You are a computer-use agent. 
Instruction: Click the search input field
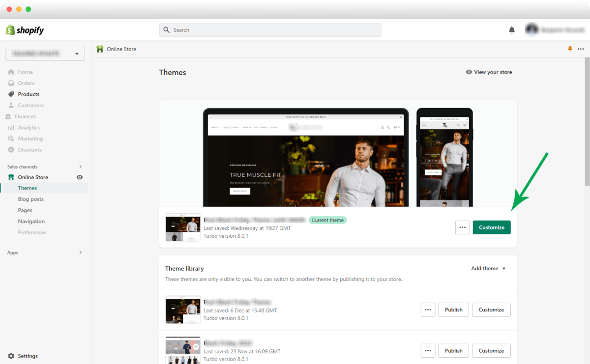[x=269, y=29]
